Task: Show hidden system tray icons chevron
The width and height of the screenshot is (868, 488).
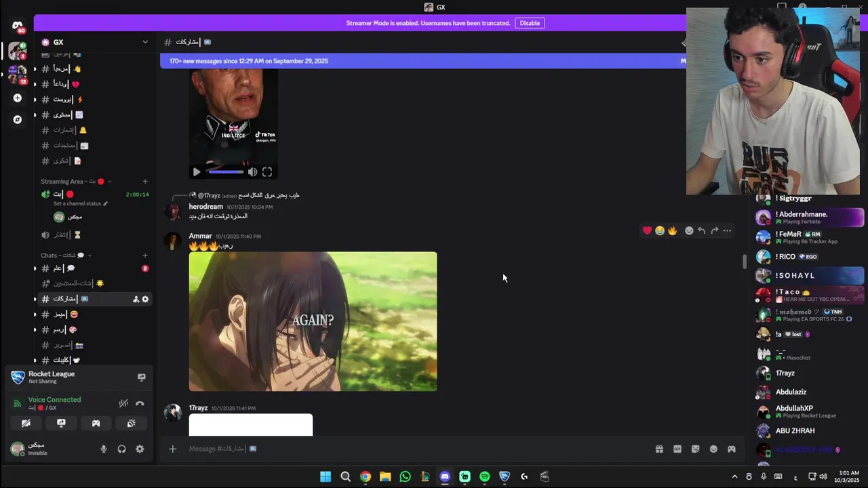Action: (734, 477)
